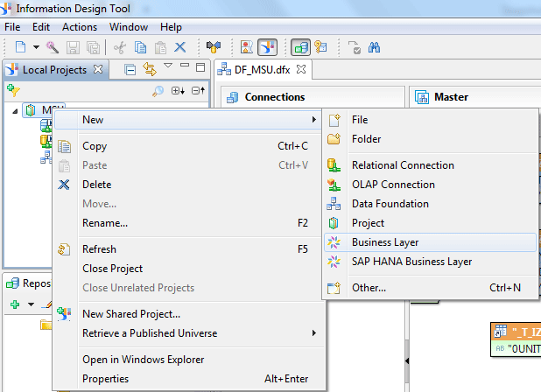The image size is (541, 392).
Task: Select Other... in the New submenu
Action: [x=430, y=288]
